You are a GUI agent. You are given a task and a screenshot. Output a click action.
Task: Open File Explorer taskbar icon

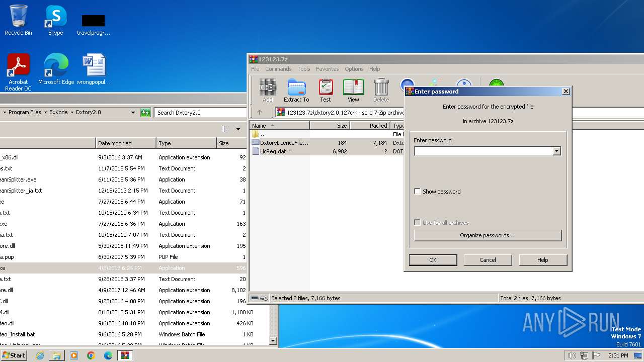tap(57, 355)
